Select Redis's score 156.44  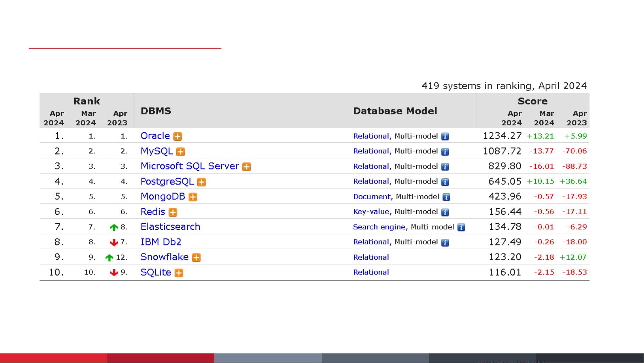click(x=505, y=211)
